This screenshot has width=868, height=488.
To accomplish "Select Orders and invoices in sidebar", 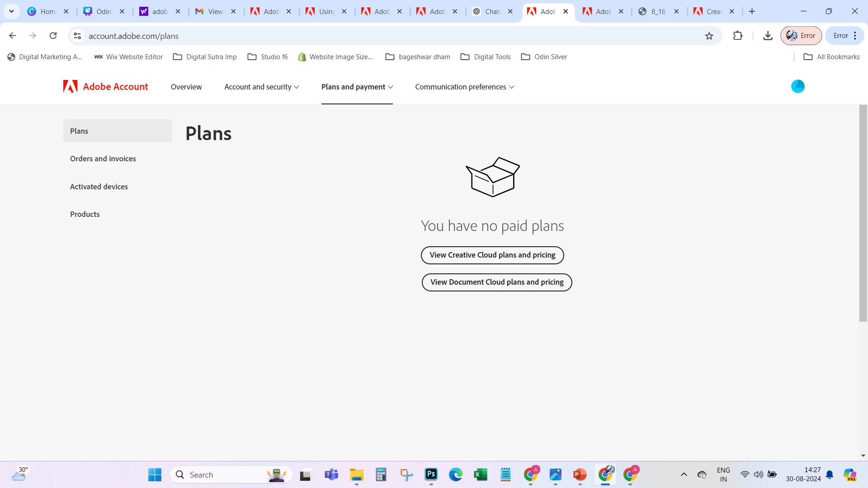I will pos(103,159).
